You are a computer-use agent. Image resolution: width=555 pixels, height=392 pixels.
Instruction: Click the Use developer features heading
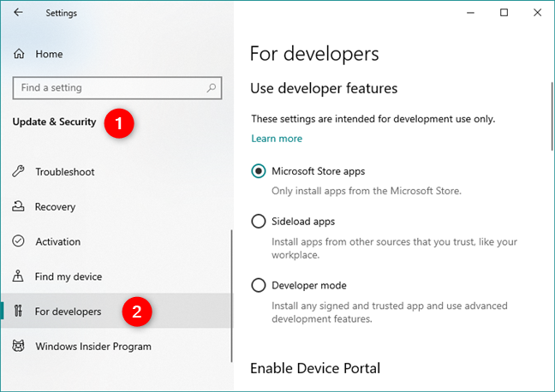324,88
